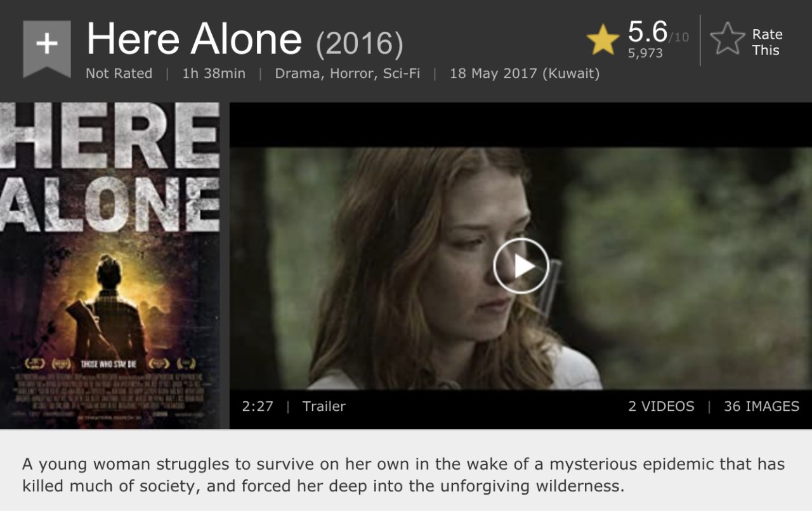The image size is (812, 511).
Task: View the 5,973 user ratings count
Action: pos(645,54)
